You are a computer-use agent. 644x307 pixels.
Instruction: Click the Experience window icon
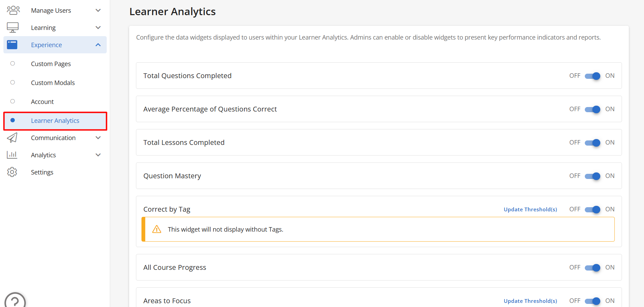click(x=12, y=45)
